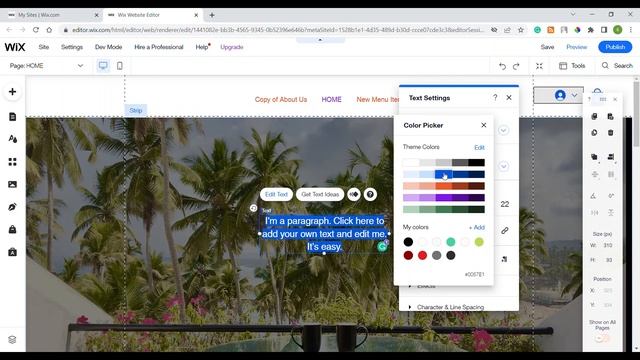Image resolution: width=640 pixels, height=360 pixels.
Task: Select the bright red swatch in My colors
Action: click(422, 256)
